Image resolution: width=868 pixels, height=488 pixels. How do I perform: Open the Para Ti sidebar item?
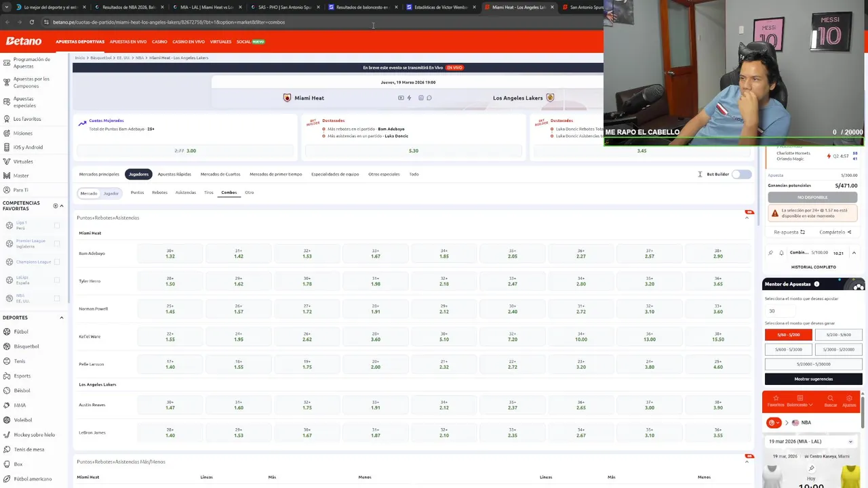(21, 190)
